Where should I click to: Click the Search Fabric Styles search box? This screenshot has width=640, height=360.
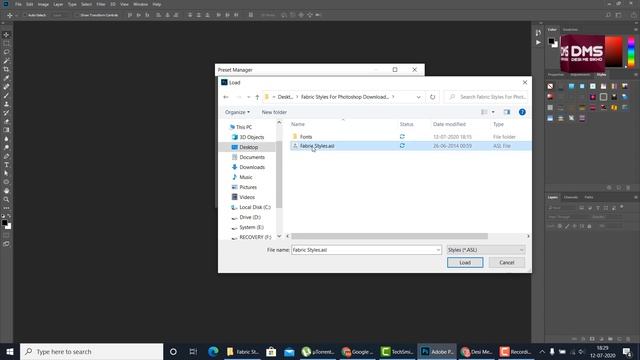[x=486, y=97]
